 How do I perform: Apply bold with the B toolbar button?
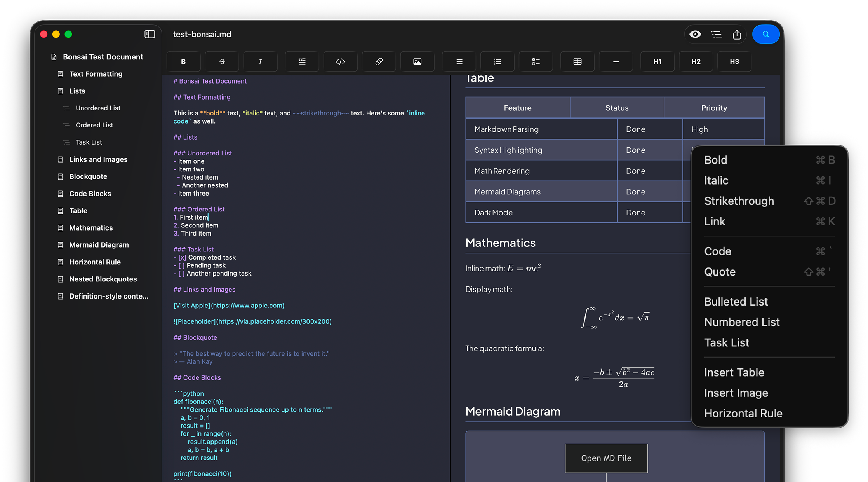(x=183, y=61)
